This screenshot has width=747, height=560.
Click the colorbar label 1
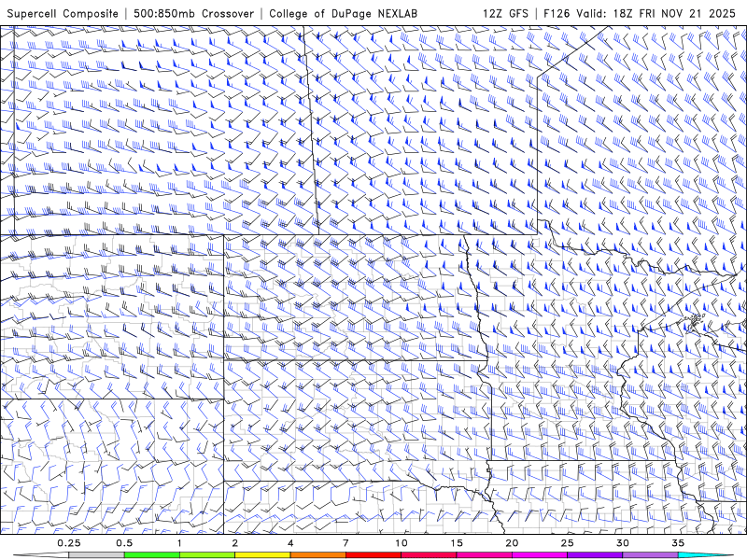pyautogui.click(x=179, y=543)
